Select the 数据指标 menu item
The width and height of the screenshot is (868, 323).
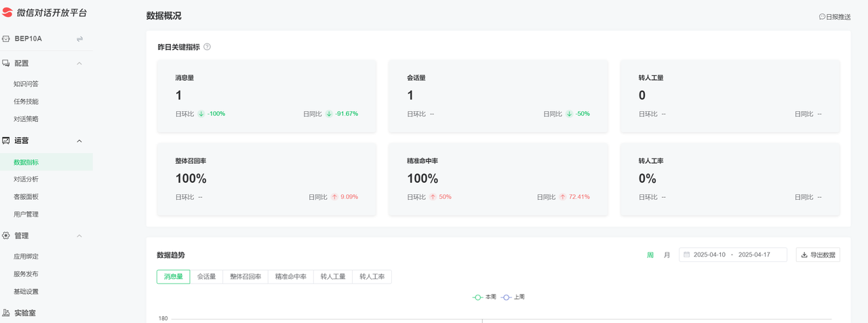click(46, 162)
